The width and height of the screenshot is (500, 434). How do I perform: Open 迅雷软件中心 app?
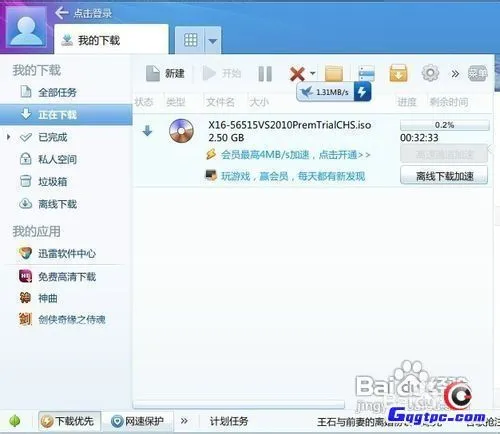[66, 254]
